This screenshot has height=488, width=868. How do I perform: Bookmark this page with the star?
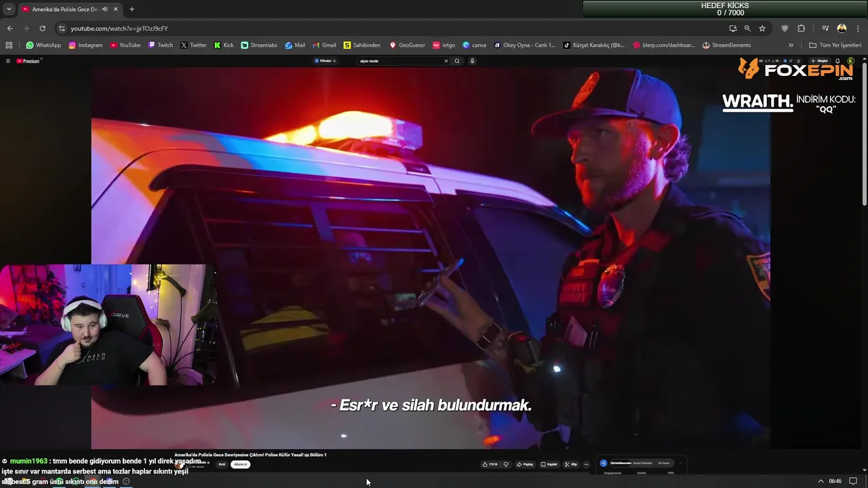coord(762,28)
